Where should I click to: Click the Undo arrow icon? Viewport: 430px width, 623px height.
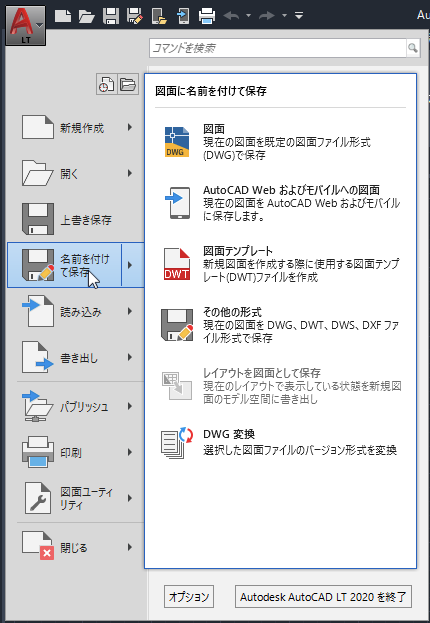[231, 16]
